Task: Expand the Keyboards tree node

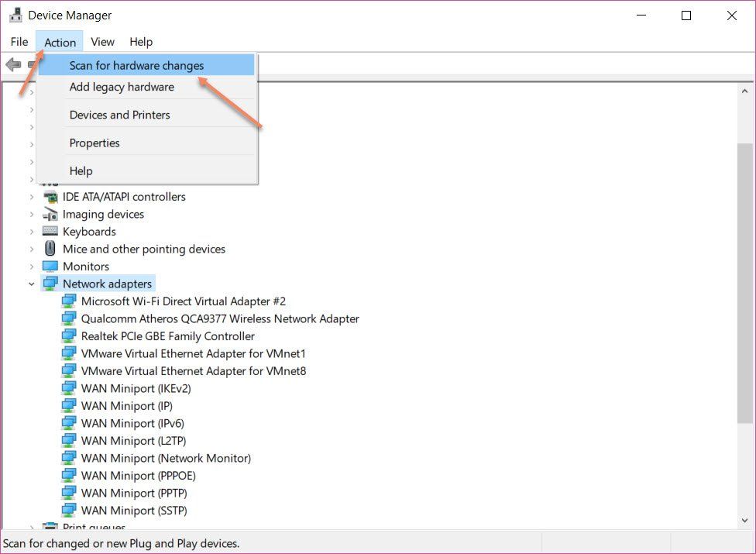Action: pos(32,232)
